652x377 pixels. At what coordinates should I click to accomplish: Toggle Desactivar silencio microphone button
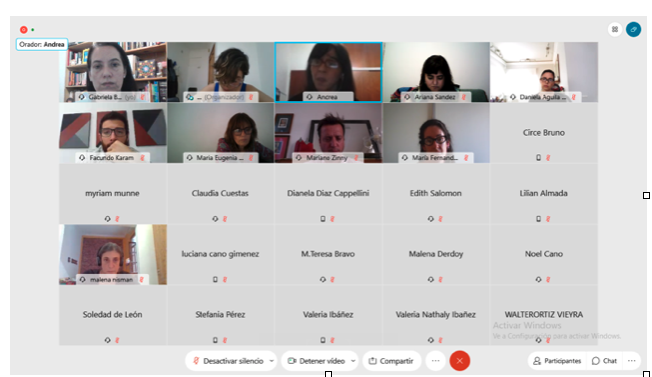click(x=228, y=361)
